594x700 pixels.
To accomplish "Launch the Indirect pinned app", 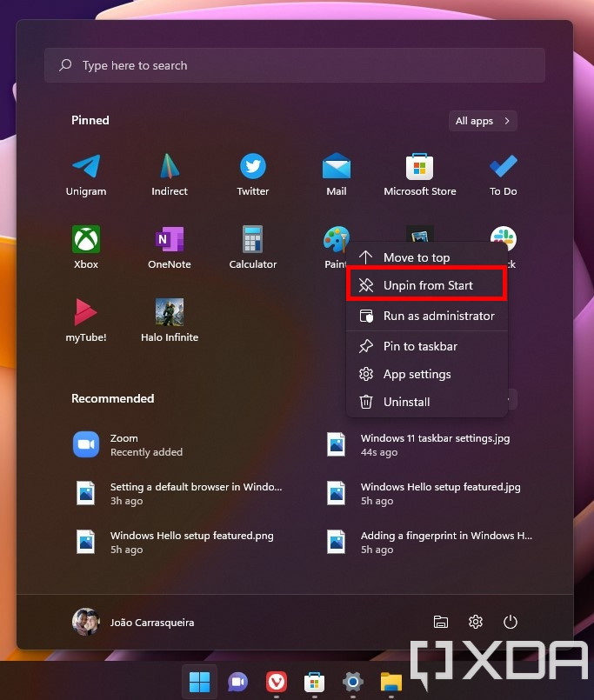I will click(x=170, y=175).
